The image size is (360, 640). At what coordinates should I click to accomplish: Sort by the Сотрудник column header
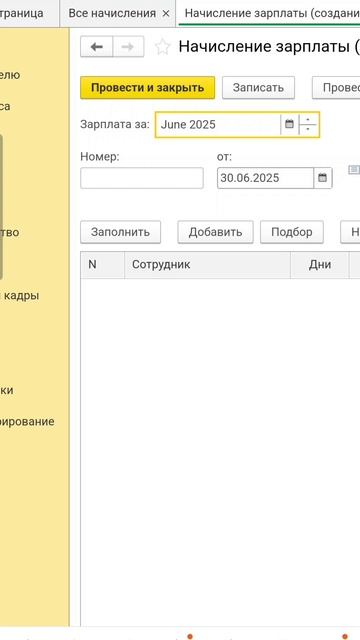click(x=207, y=265)
